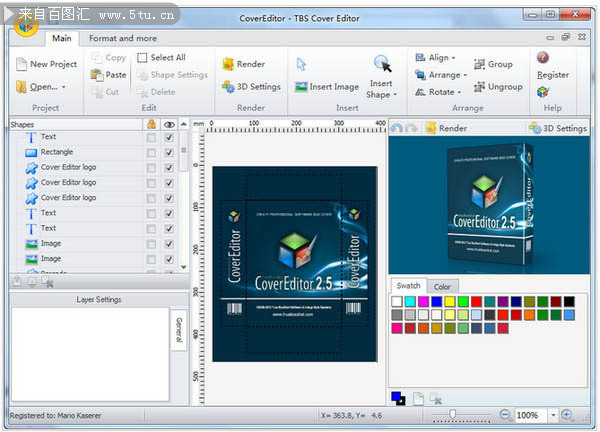The height and width of the screenshot is (432, 600).
Task: Toggle visibility checkbox for Rectangle shape
Action: pyautogui.click(x=169, y=152)
